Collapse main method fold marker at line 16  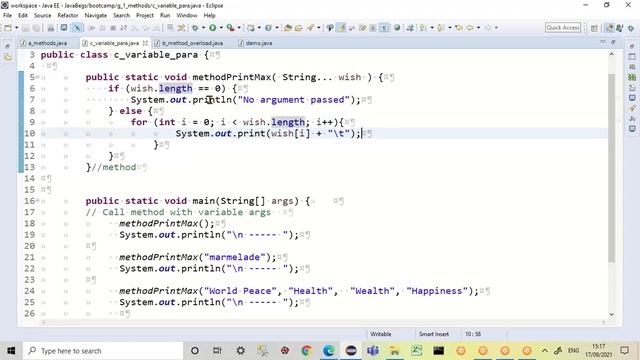coord(38,201)
